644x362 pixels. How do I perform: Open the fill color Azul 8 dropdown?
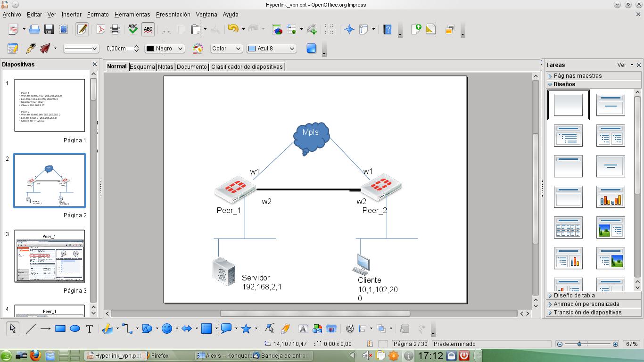272,49
